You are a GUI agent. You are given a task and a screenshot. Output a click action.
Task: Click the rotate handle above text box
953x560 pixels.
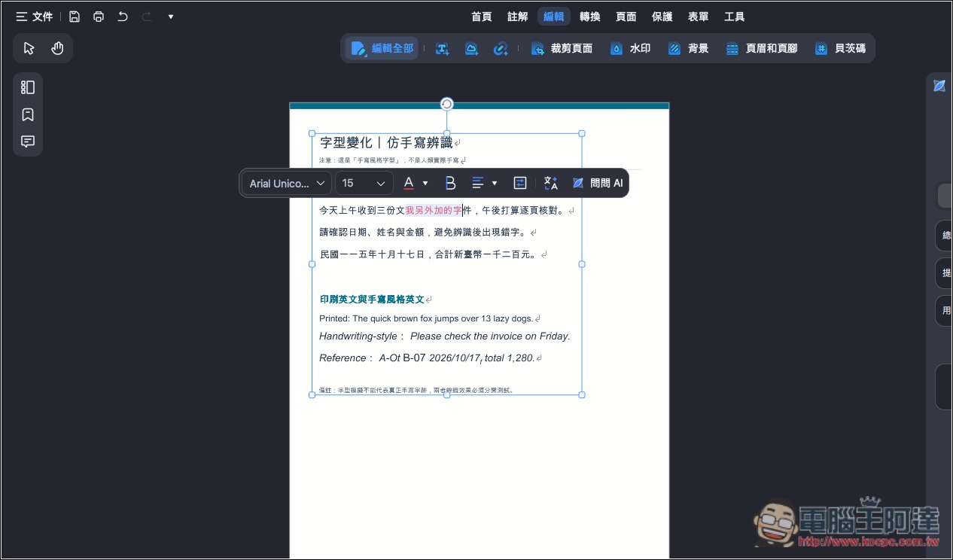446,104
